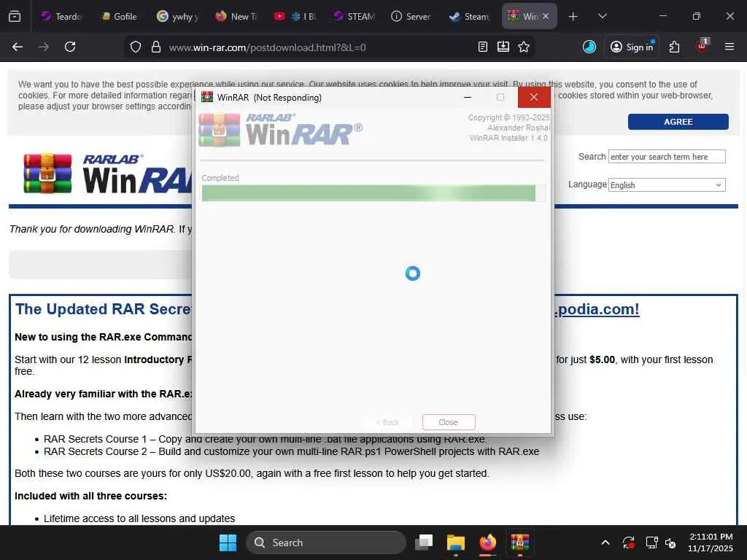Open the Firefox View icon in tab bar
The height and width of the screenshot is (560, 747).
(15, 16)
